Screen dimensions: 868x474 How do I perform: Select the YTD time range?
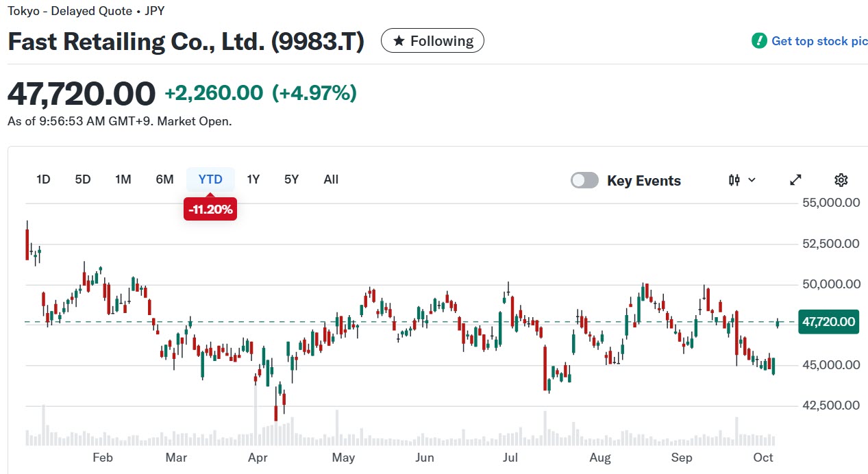point(210,179)
